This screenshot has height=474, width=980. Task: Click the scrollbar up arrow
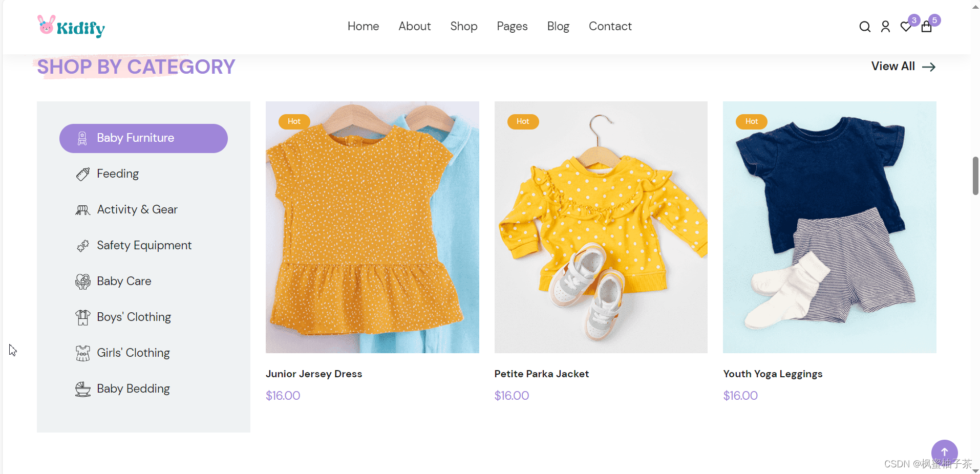coord(975,6)
